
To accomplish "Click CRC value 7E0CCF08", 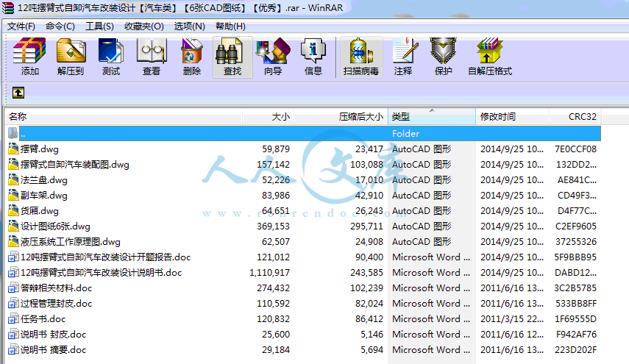I will [x=575, y=149].
